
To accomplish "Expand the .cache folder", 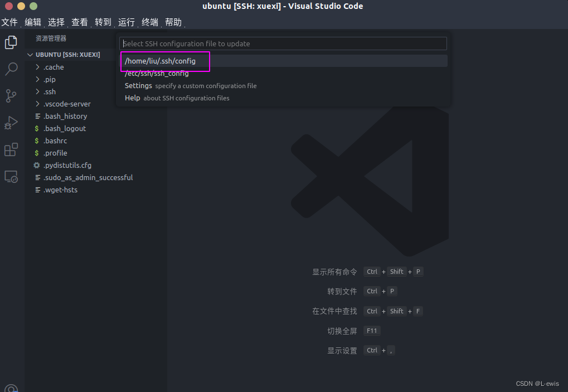I will (x=37, y=67).
